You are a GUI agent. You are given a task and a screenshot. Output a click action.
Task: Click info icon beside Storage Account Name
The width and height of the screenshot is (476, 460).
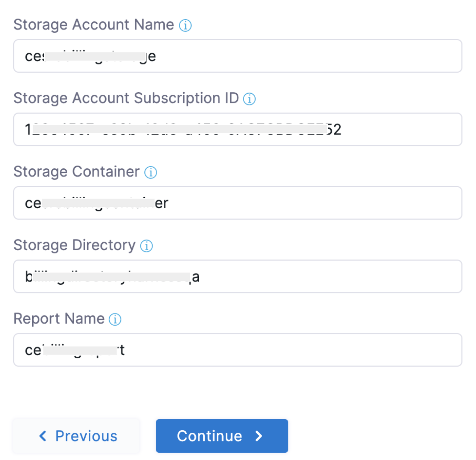(185, 25)
